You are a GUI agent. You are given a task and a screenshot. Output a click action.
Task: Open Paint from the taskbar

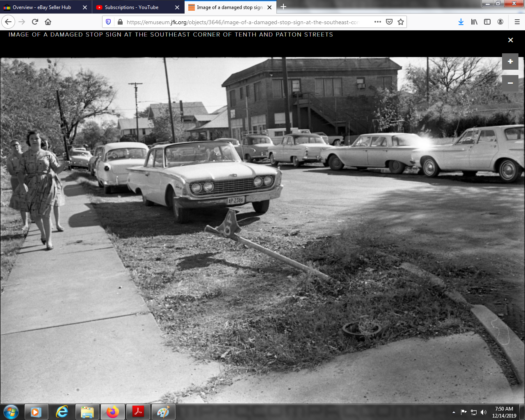point(163,412)
